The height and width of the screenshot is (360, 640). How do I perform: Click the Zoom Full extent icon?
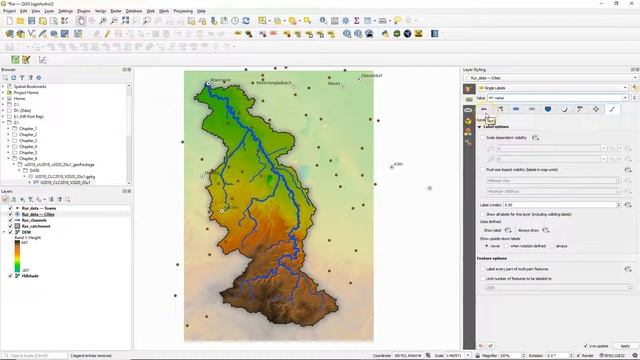click(x=125, y=21)
